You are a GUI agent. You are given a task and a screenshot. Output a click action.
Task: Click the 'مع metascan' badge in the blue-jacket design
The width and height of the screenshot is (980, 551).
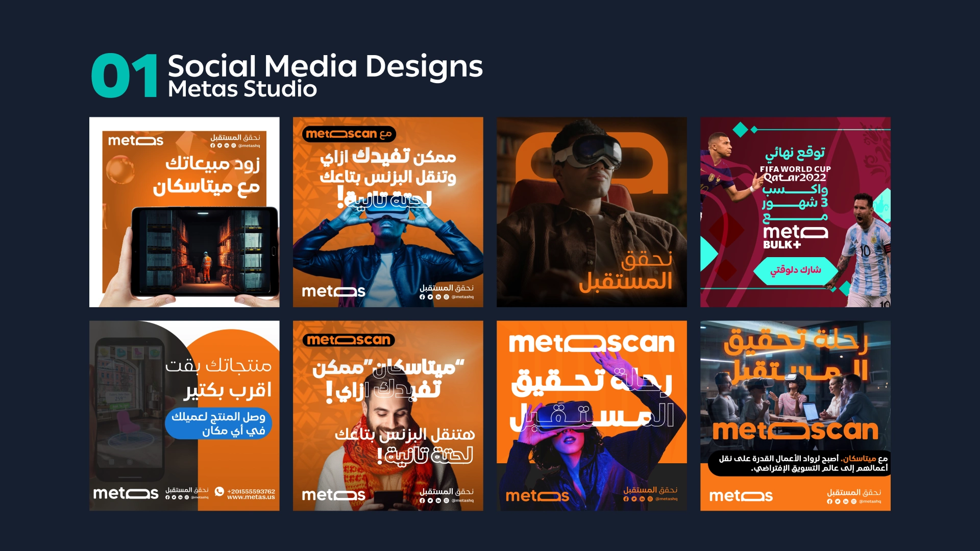(x=349, y=134)
